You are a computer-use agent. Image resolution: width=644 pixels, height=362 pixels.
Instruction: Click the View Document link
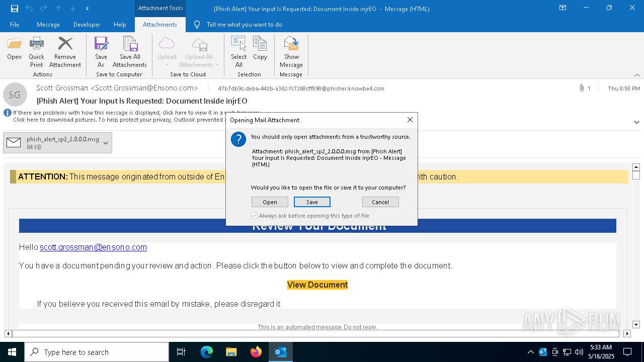(317, 285)
